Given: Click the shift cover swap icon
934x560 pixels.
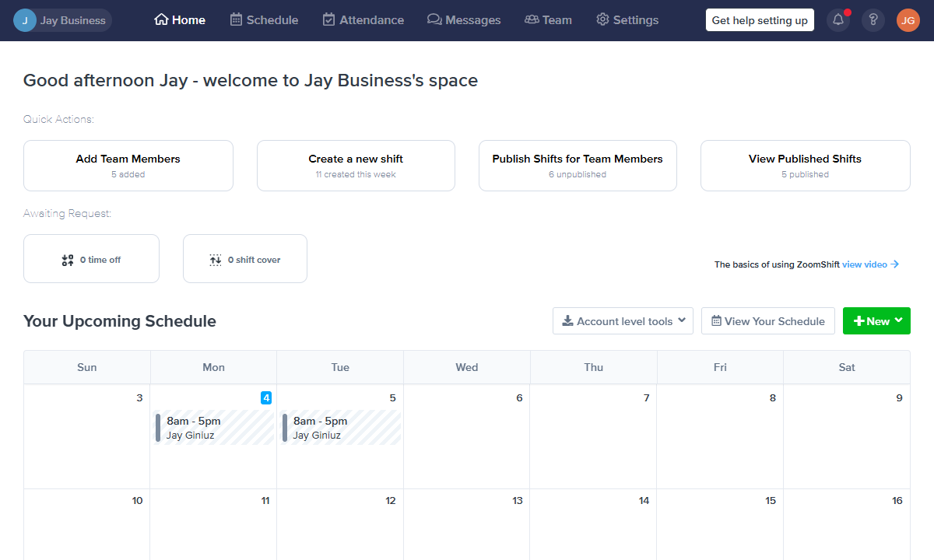Looking at the screenshot, I should point(216,260).
